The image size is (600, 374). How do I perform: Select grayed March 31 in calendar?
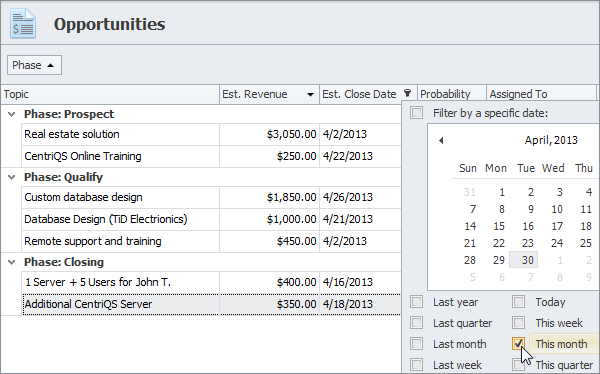[x=470, y=192]
